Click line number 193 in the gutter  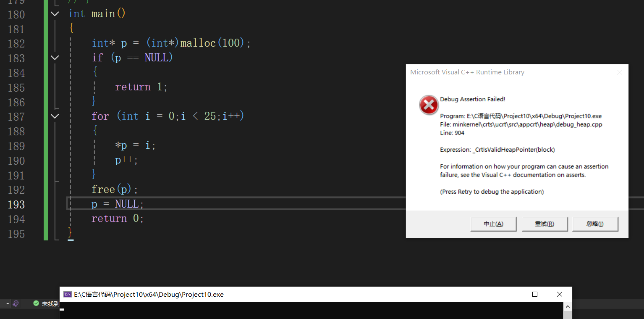(16, 205)
